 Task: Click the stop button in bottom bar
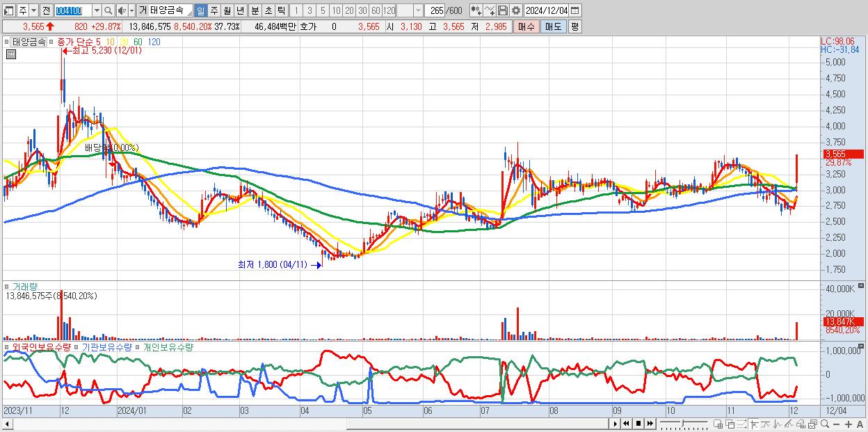click(x=638, y=424)
